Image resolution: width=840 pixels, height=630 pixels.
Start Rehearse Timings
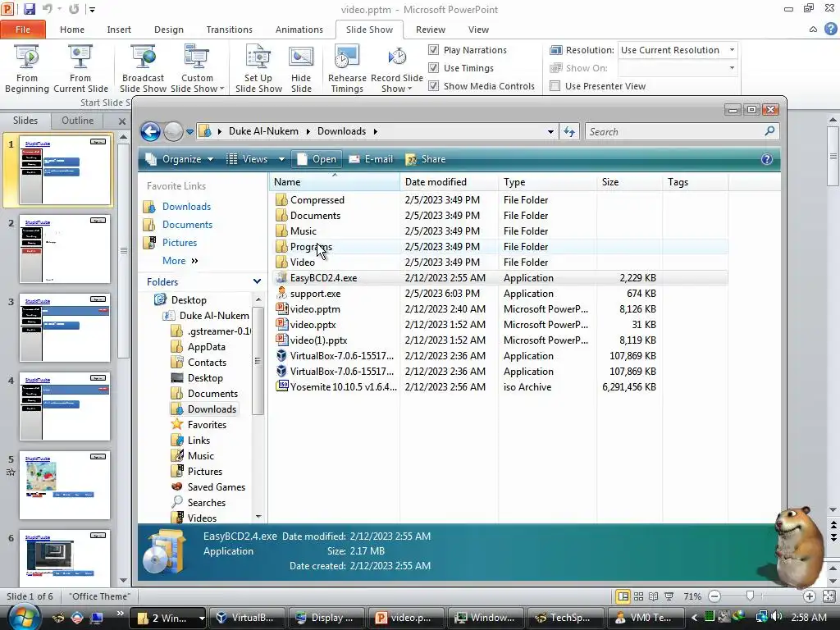(x=347, y=69)
